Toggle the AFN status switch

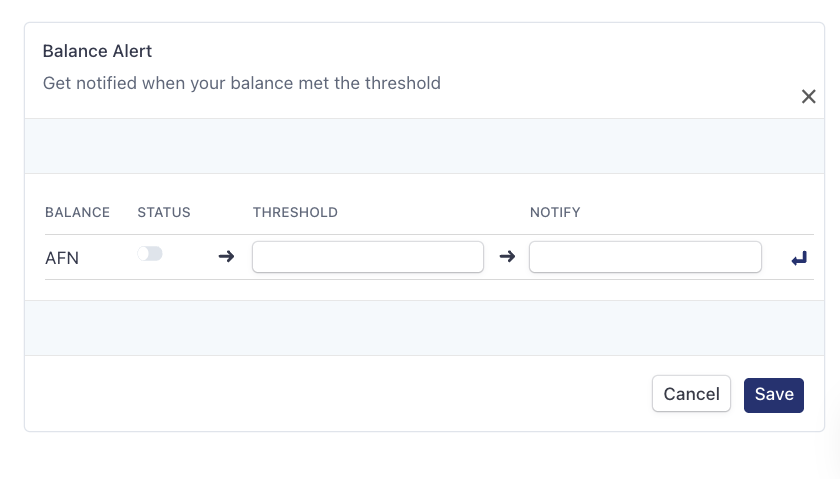click(x=150, y=254)
